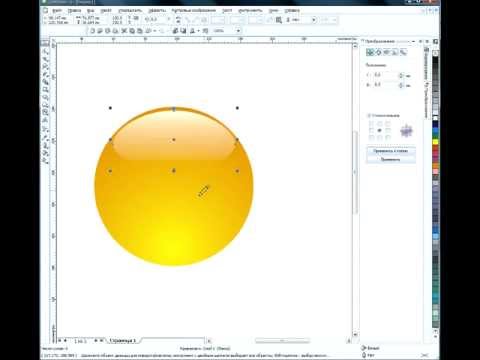The image size is (480, 360).
Task: Click the mirror horizontally button in property bar
Action: [x=178, y=17]
